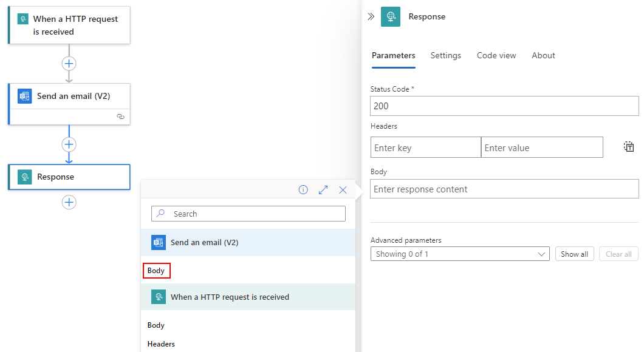
Task: Open the Code view tab
Action: (496, 55)
